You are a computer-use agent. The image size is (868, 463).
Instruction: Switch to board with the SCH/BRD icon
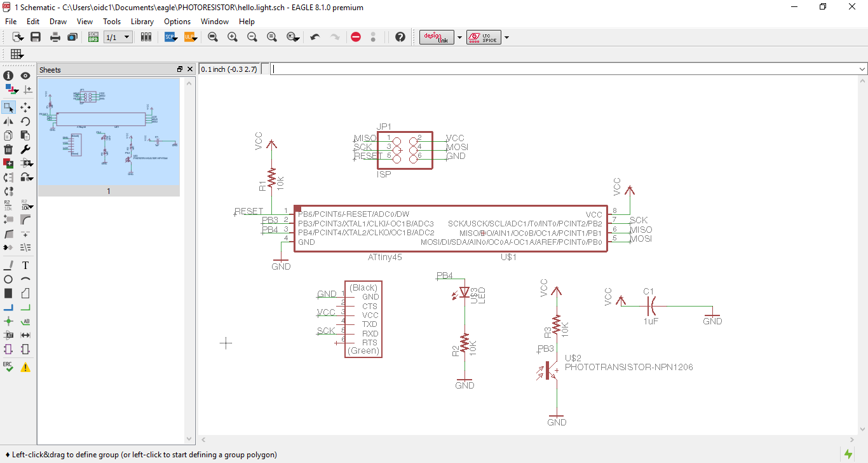(x=93, y=38)
